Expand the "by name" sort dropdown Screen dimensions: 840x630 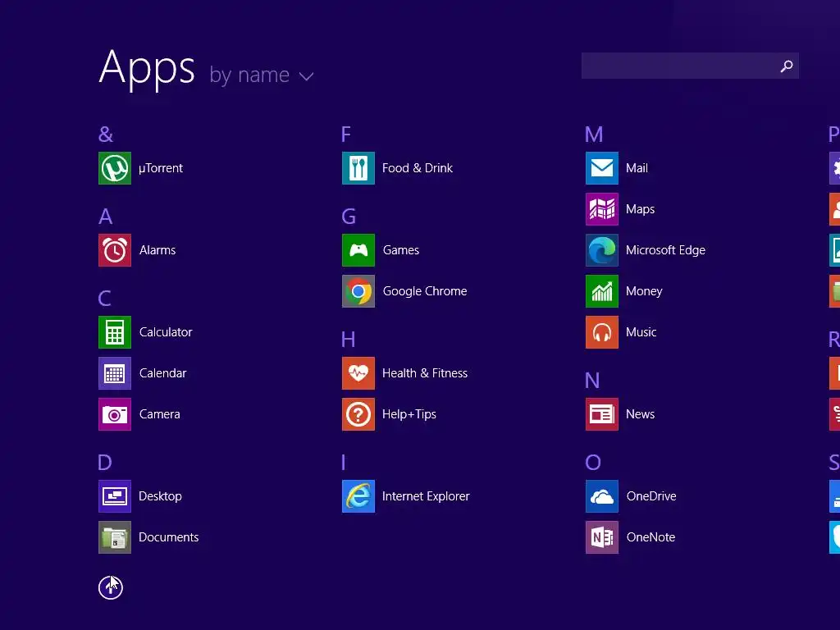click(x=262, y=75)
